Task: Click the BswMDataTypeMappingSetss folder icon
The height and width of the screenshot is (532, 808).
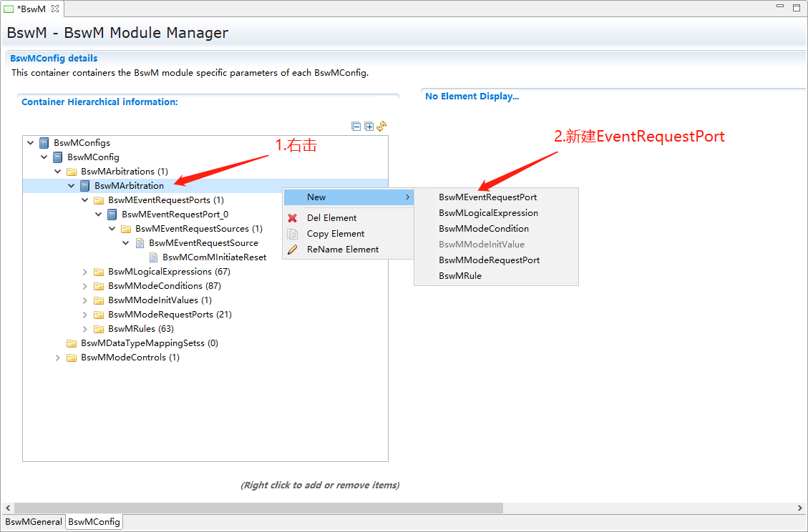Action: [72, 343]
